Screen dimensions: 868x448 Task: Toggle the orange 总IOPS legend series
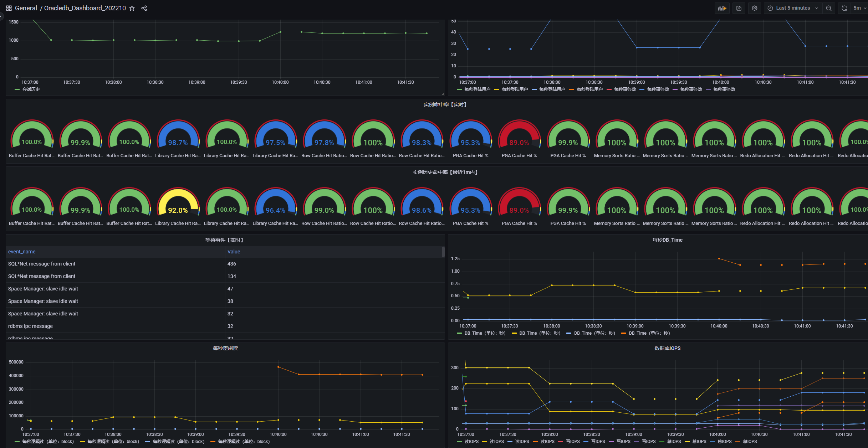pos(750,442)
